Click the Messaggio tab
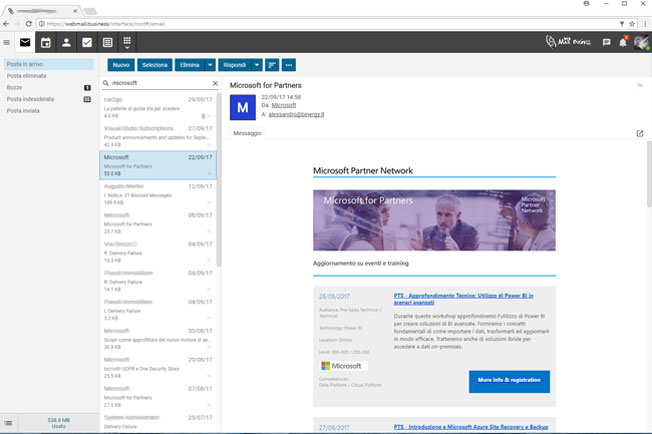 247,133
